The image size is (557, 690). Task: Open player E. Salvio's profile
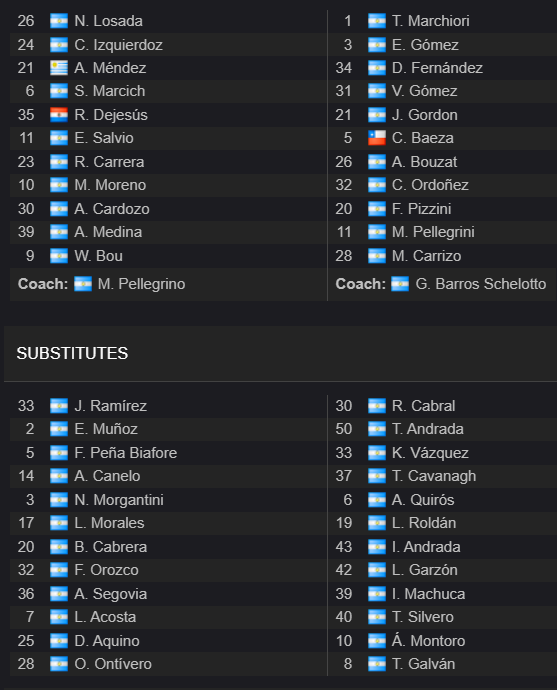coord(104,138)
